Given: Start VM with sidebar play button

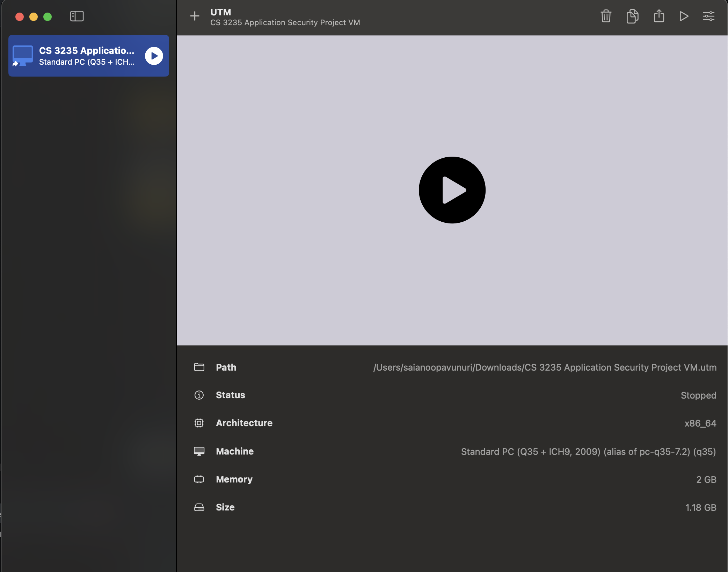Looking at the screenshot, I should coord(154,56).
